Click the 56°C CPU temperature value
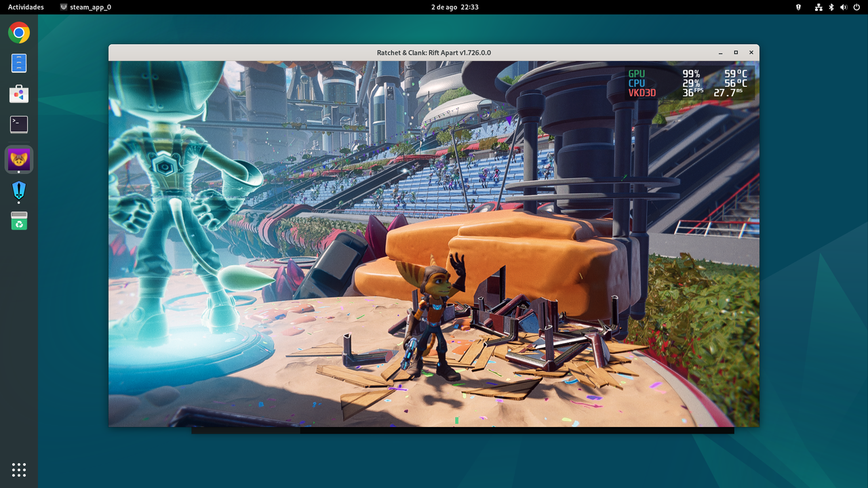This screenshot has width=868, height=488. [x=735, y=83]
